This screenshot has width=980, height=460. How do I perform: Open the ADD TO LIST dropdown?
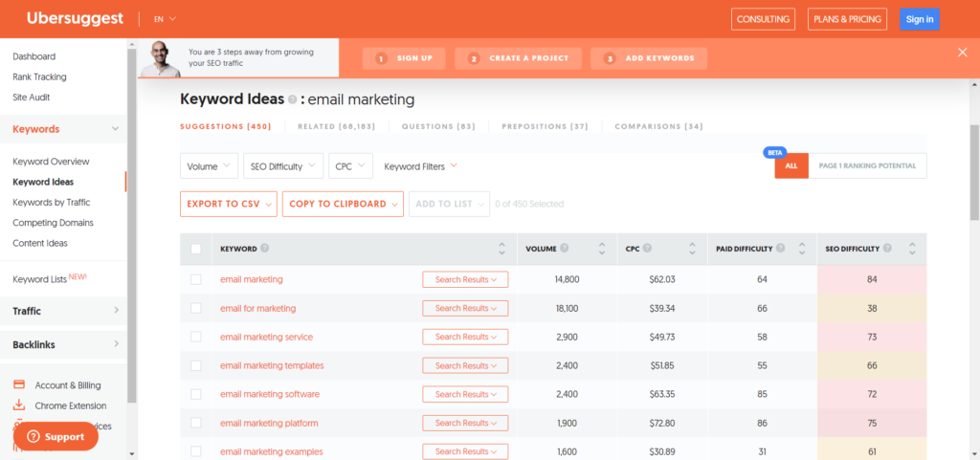point(450,204)
